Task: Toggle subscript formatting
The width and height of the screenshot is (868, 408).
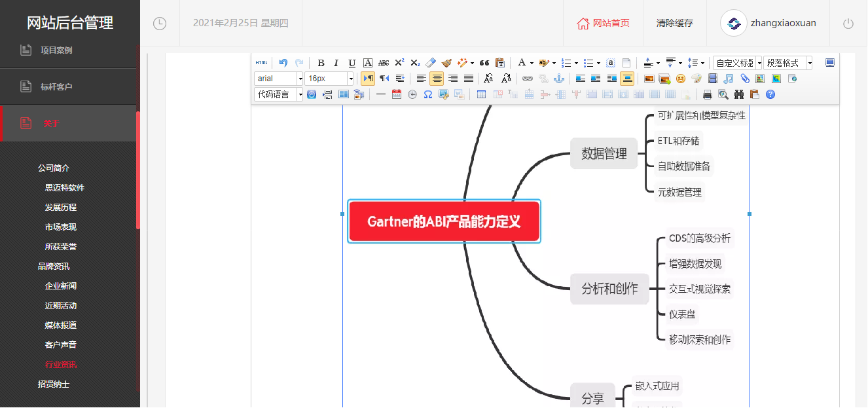Action: point(415,63)
